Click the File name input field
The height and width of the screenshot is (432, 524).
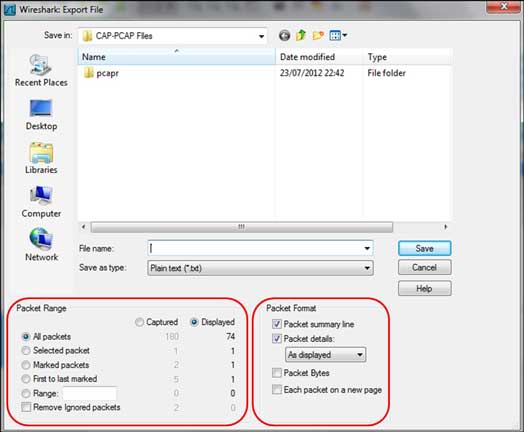(260, 248)
